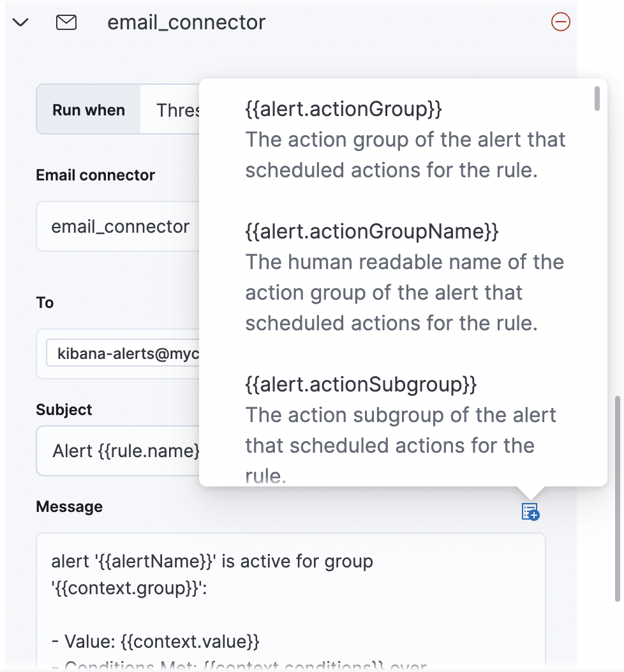624x672 pixels.
Task: Insert the {{alert.actionSubgroup}} variable
Action: click(x=360, y=384)
